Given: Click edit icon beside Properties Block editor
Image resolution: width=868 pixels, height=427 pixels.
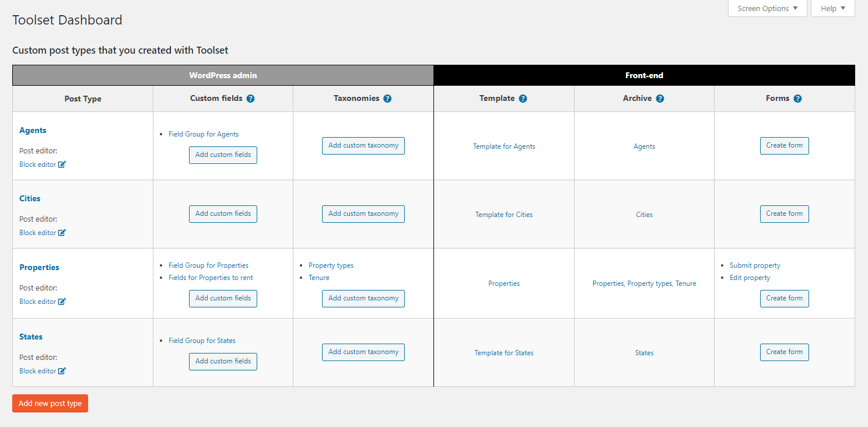Looking at the screenshot, I should tap(62, 302).
